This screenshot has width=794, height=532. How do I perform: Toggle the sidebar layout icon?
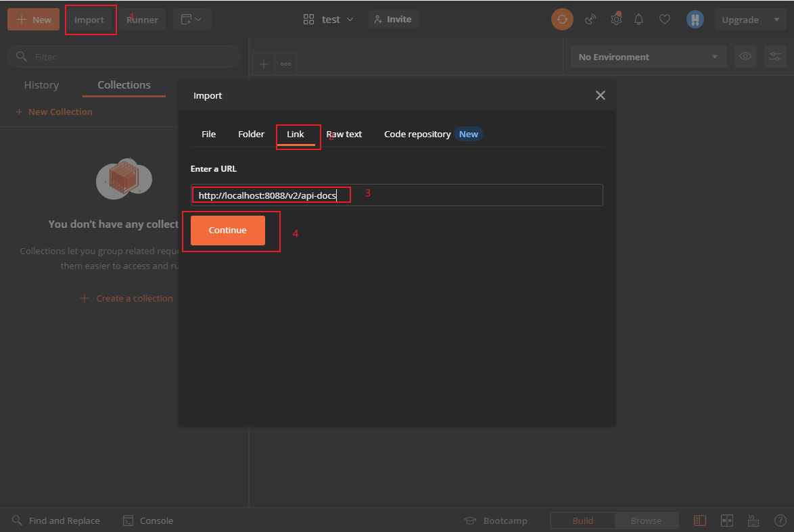pyautogui.click(x=700, y=521)
